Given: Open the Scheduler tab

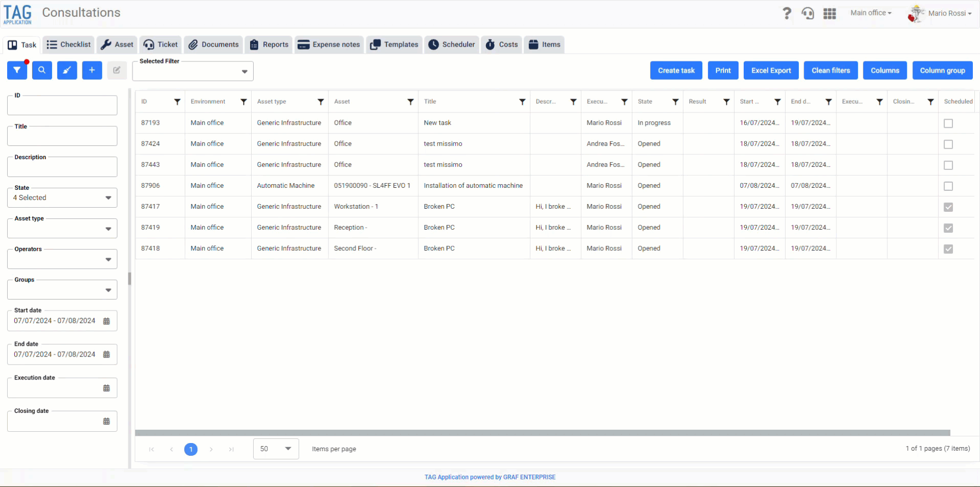Looking at the screenshot, I should tap(452, 45).
